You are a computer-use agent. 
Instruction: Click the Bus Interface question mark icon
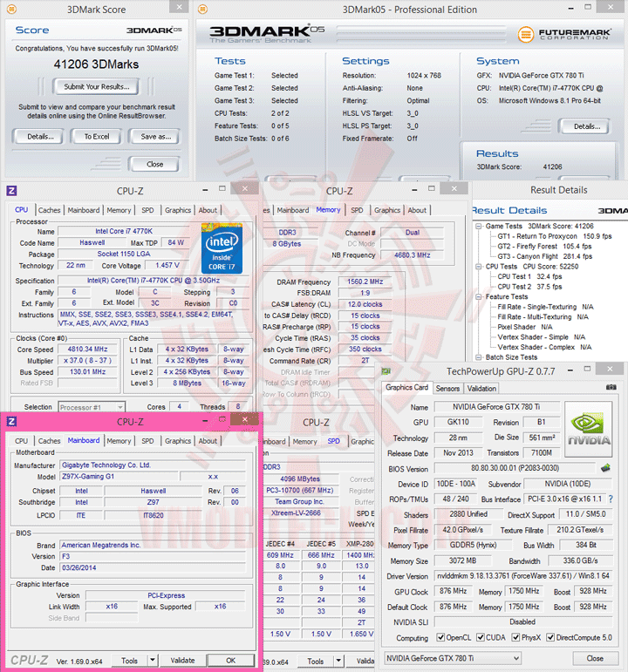[x=611, y=499]
